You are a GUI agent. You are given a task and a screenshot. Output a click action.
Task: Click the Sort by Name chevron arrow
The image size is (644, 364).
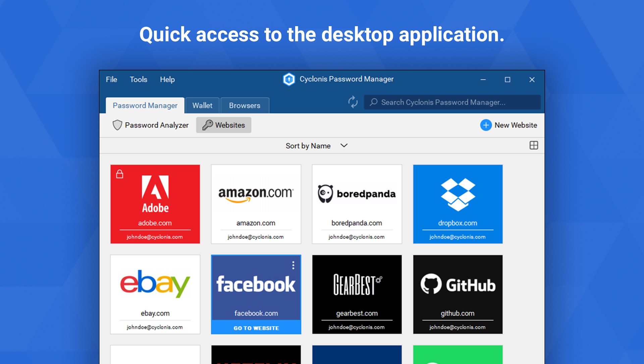[344, 146]
